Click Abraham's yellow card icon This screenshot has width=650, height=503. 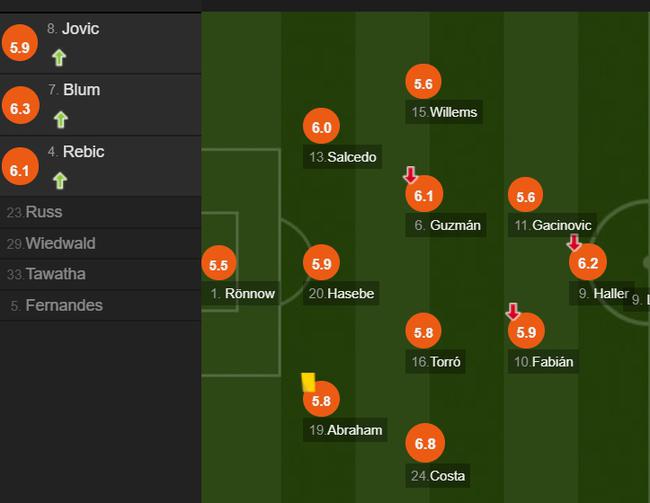[308, 382]
